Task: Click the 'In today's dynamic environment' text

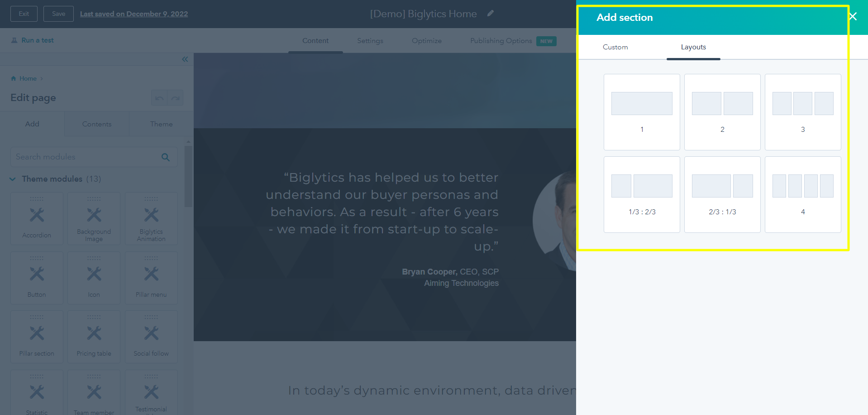Action: coord(432,391)
